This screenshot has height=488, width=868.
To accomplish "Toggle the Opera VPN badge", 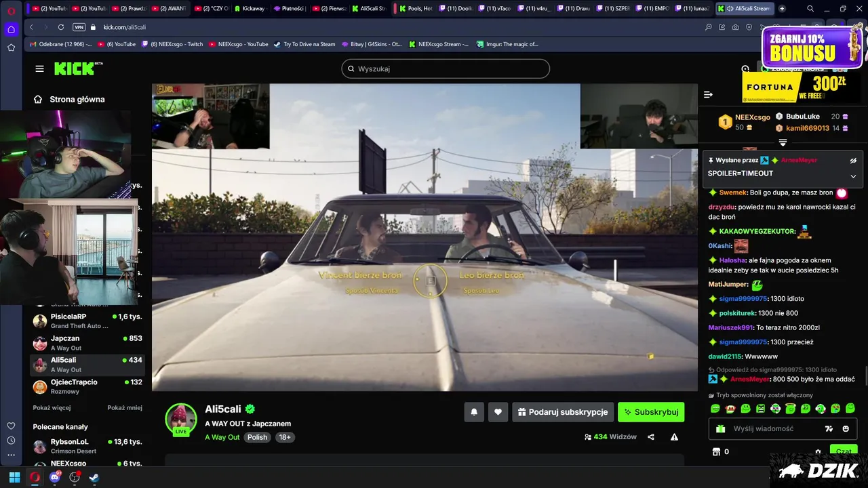I will tap(79, 27).
